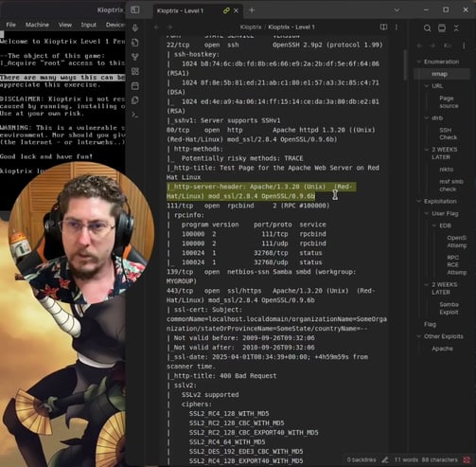Open the audio recorder microphone ribbon icon
476x467 pixels.
click(x=135, y=27)
